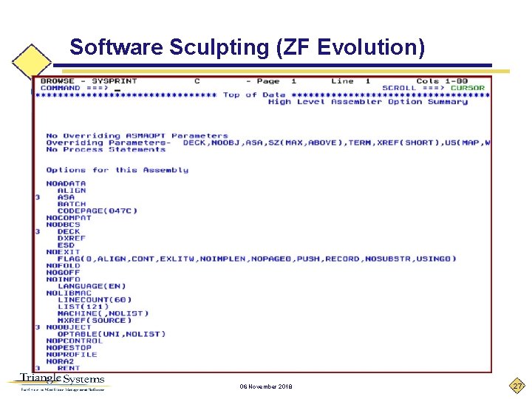Click the SCROLL field value CURSOR

(x=467, y=88)
